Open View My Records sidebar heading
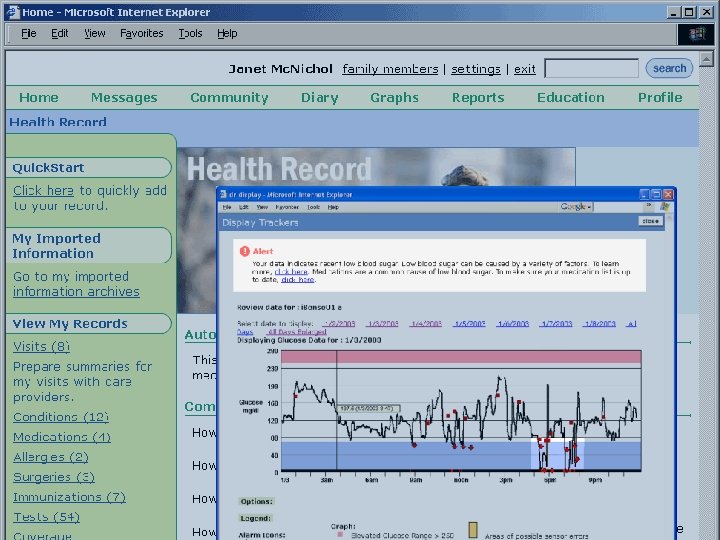The width and height of the screenshot is (720, 540). coord(89,324)
